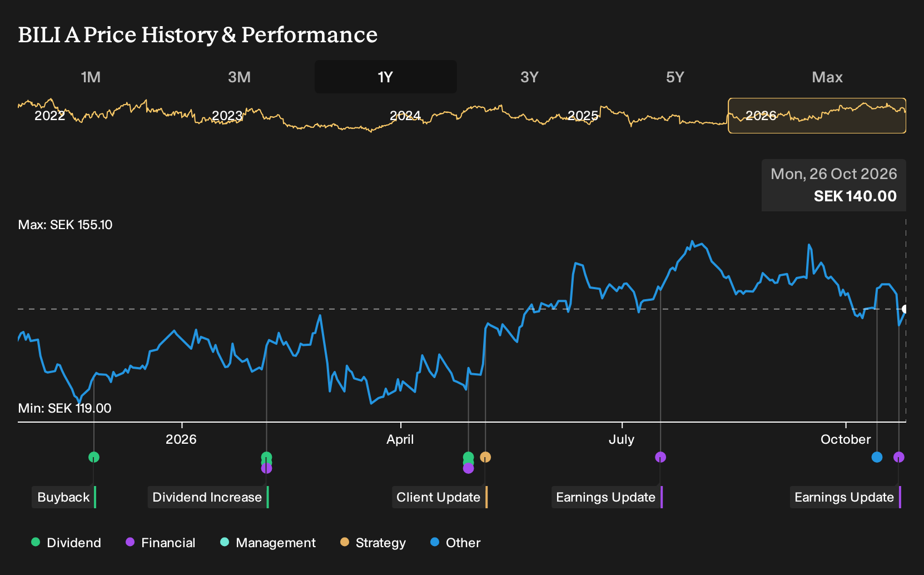
Task: Toggle the Other legend filter
Action: (455, 543)
